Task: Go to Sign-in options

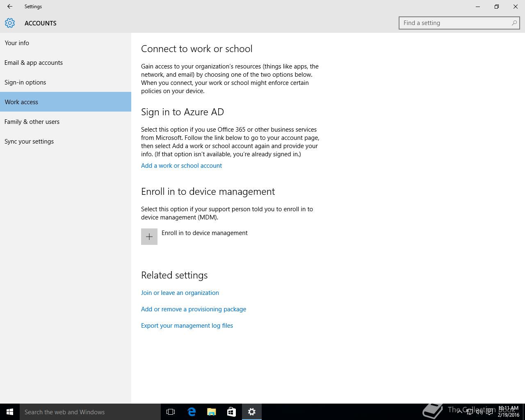Action: [66, 82]
